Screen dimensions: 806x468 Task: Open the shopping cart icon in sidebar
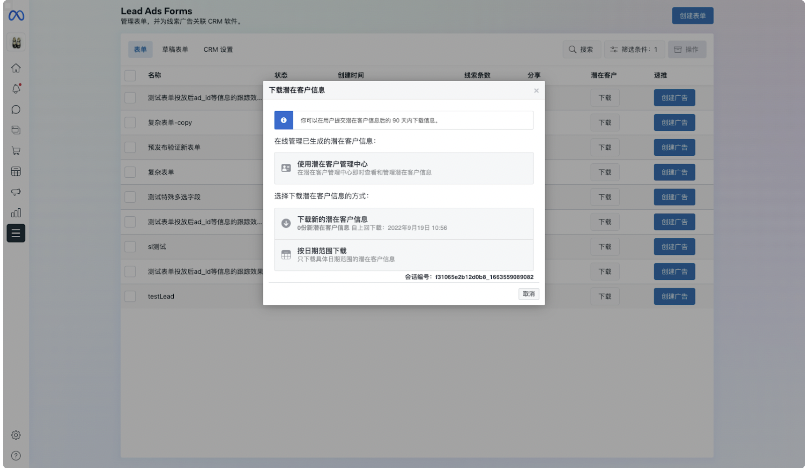pos(16,151)
